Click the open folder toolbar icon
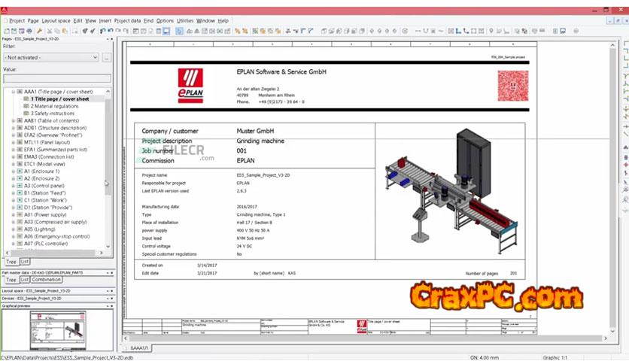The height and width of the screenshot is (364, 629). click(14, 31)
